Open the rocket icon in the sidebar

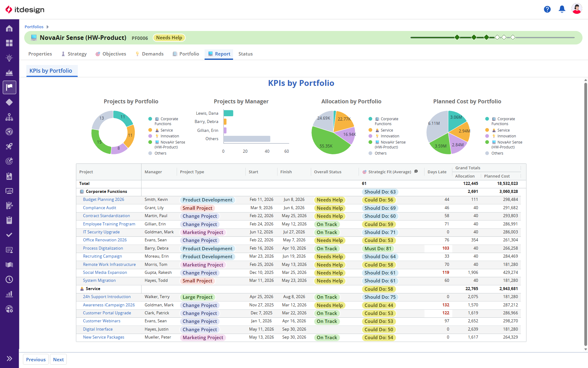(9, 146)
